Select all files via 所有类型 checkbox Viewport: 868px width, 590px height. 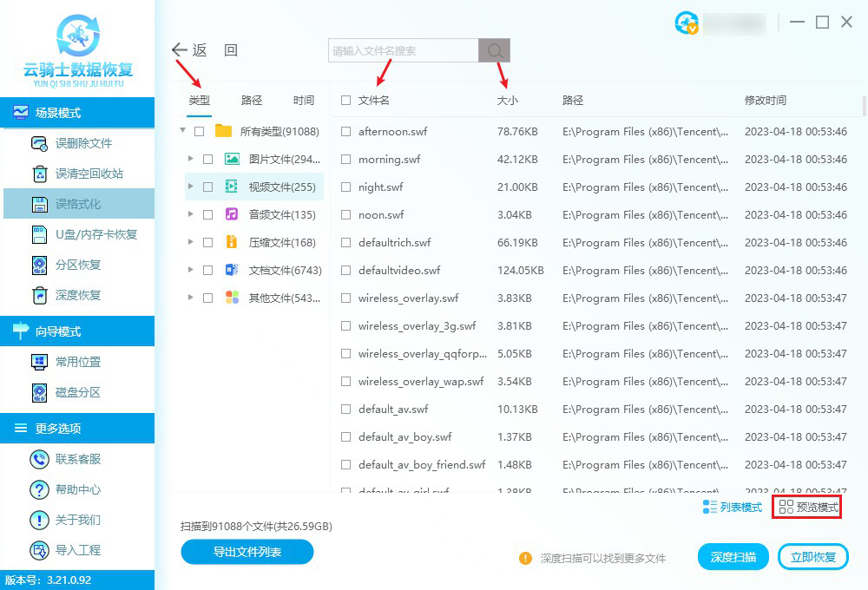tap(198, 131)
